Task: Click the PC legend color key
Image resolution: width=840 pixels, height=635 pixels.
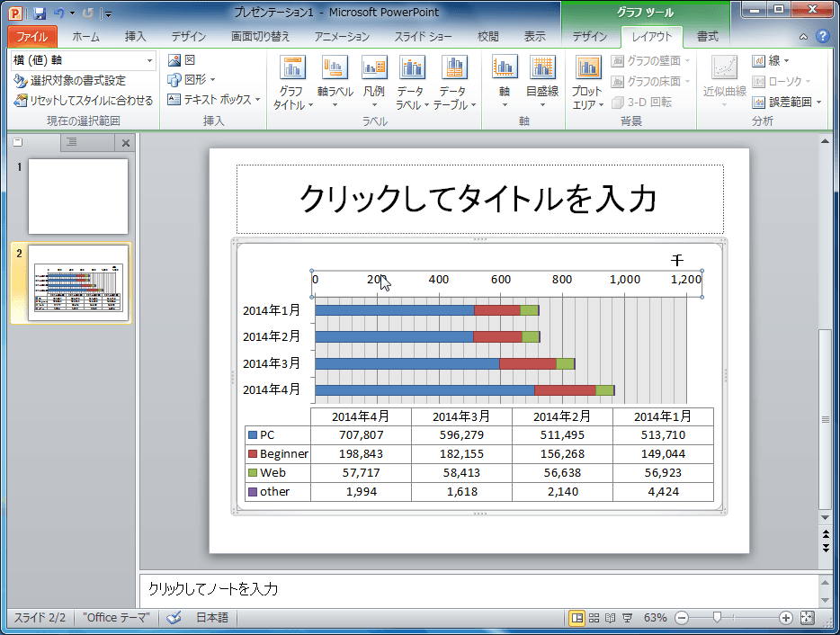Action: [x=253, y=435]
